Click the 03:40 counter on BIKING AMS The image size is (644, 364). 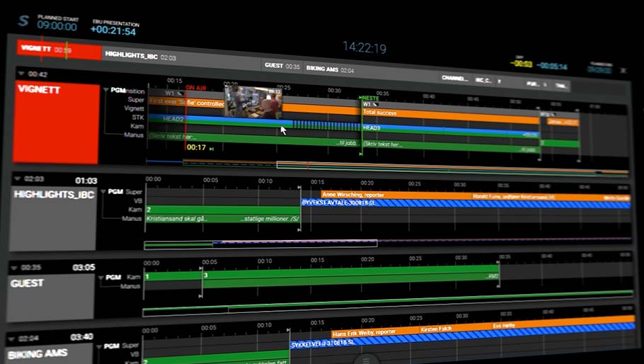tap(81, 337)
